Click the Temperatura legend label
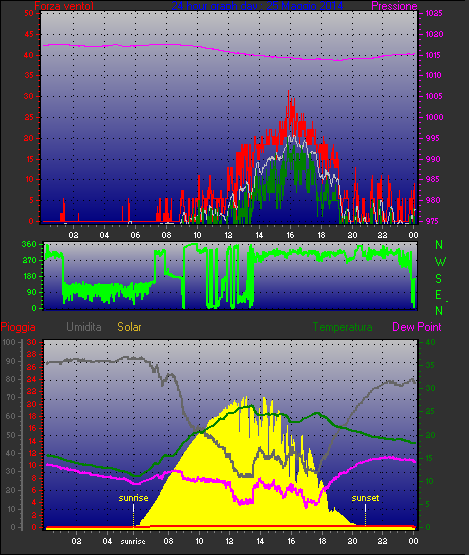Viewport: 469px width, 555px height. point(342,327)
